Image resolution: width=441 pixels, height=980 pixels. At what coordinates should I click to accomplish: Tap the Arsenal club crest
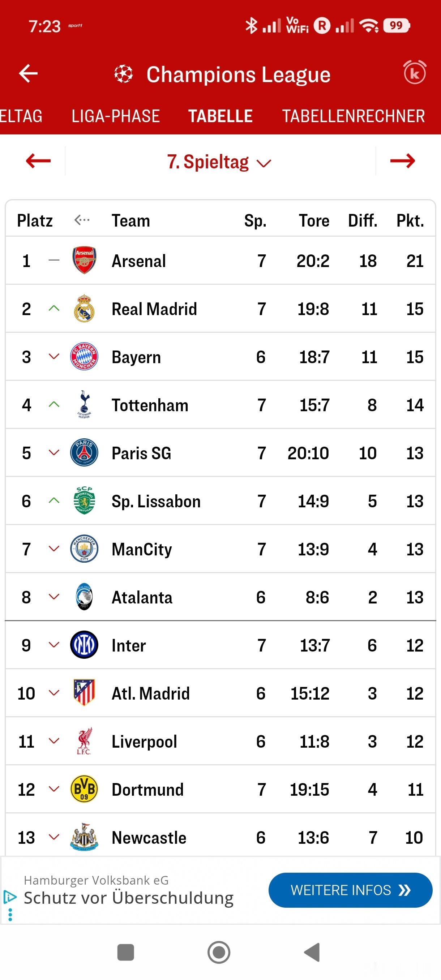coord(84,261)
